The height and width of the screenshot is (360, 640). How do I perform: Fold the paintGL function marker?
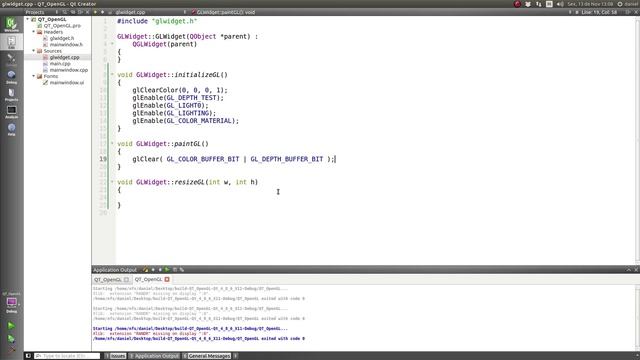tap(112, 144)
